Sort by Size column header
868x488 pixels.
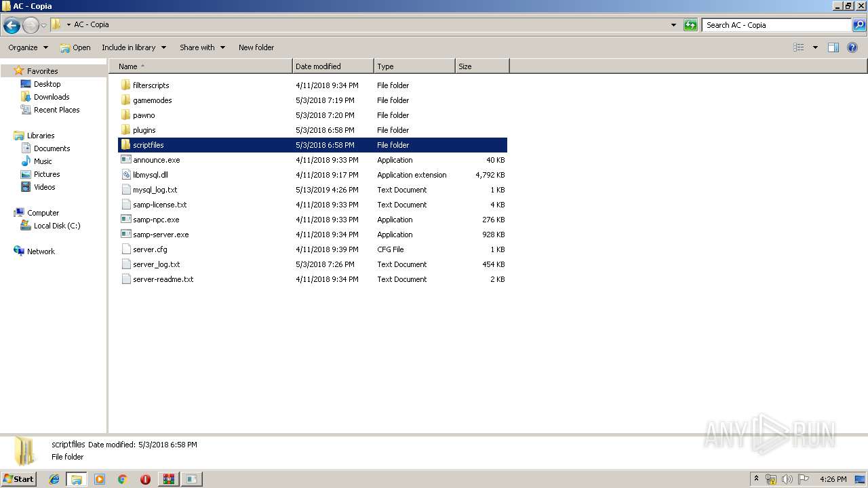tap(482, 66)
